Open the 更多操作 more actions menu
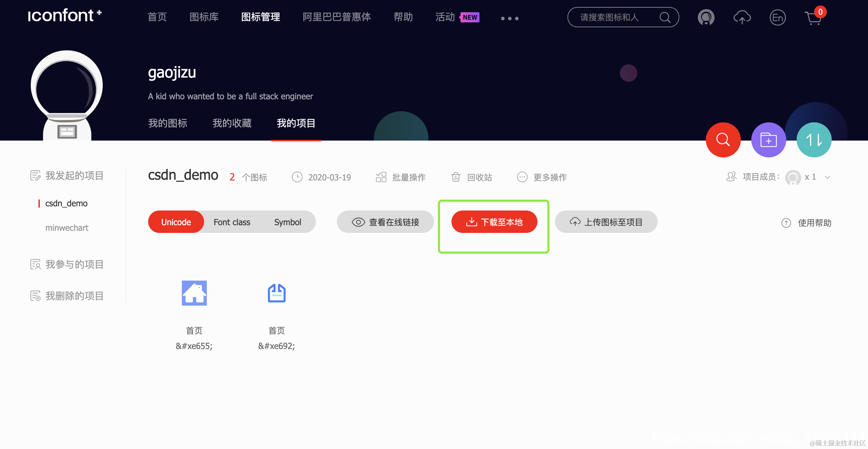 pos(542,177)
